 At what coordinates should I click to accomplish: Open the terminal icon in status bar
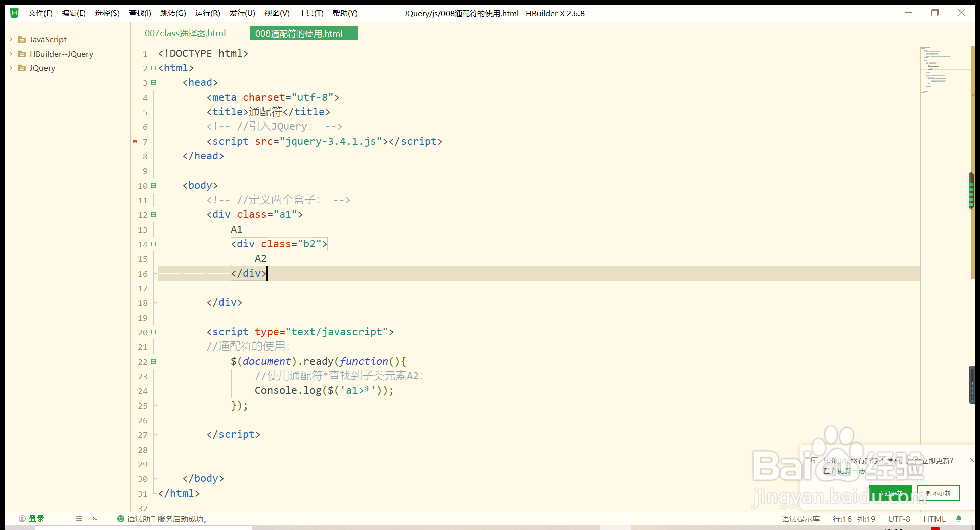pos(95,519)
